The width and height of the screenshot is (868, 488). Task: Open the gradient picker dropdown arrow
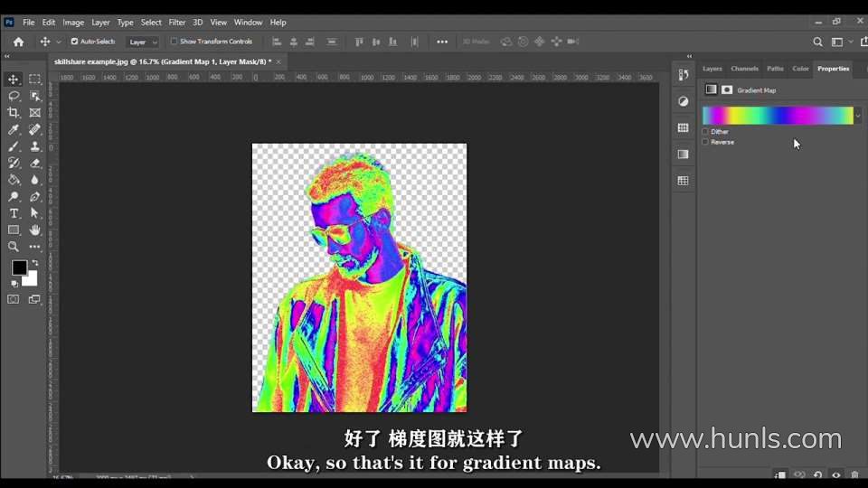(x=858, y=116)
